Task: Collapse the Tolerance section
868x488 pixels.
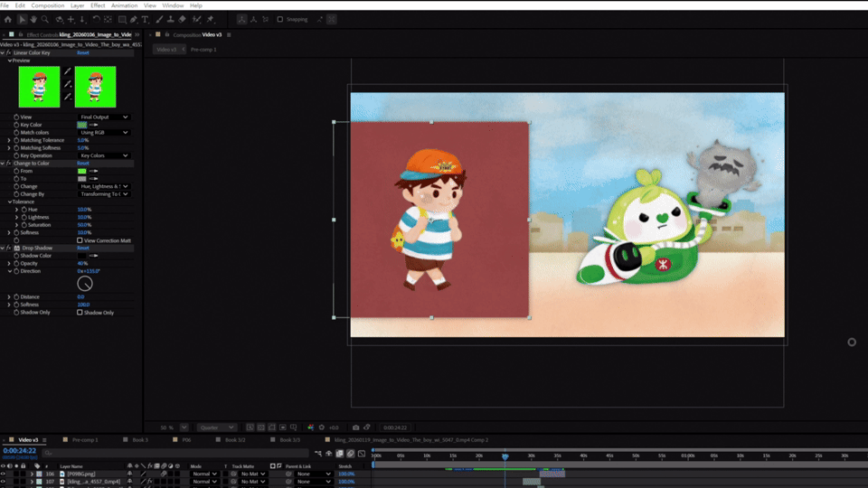Action: 9,202
